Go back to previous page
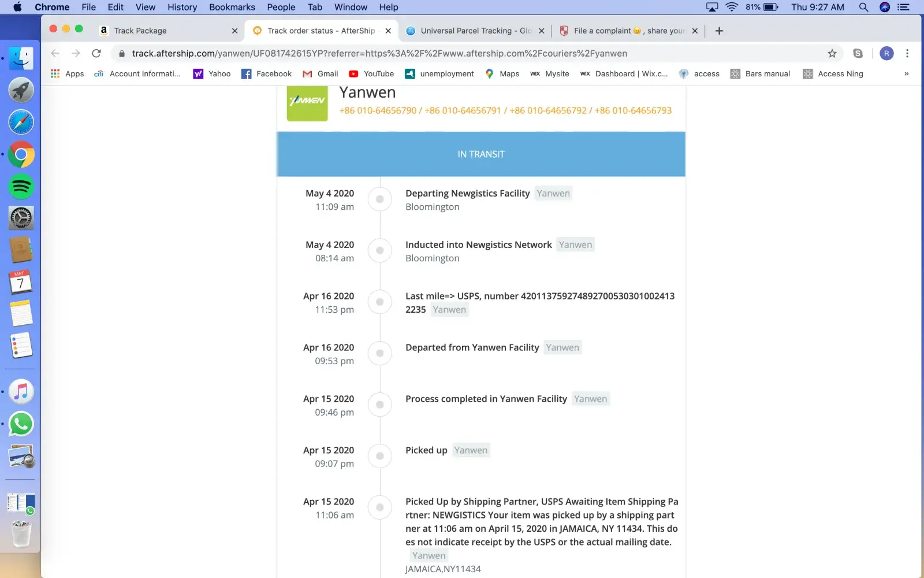The height and width of the screenshot is (578, 924). click(x=55, y=53)
